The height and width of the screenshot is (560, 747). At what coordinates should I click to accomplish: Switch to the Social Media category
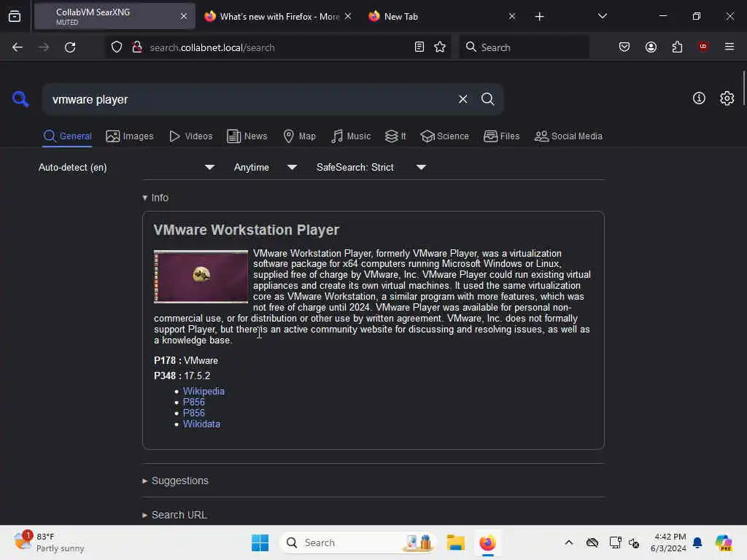[568, 136]
